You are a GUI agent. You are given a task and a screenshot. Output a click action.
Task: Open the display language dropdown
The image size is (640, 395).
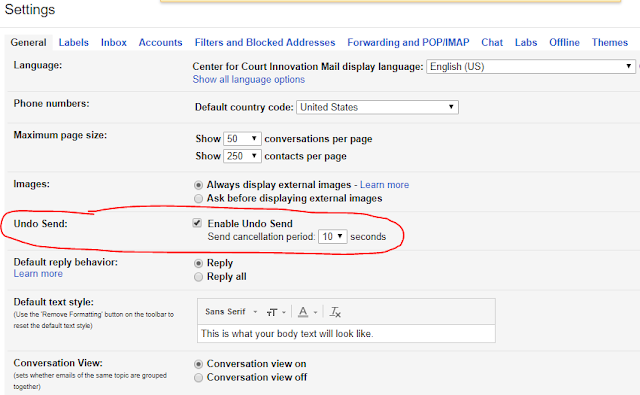coord(531,67)
